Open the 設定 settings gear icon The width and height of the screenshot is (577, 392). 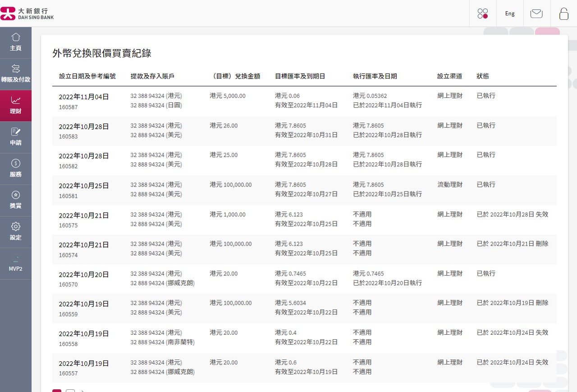(16, 232)
